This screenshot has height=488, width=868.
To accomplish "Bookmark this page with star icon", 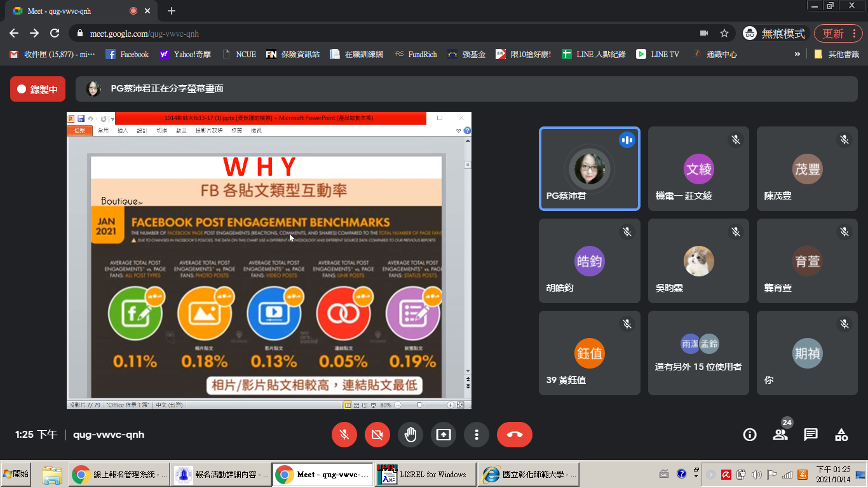I will click(724, 33).
